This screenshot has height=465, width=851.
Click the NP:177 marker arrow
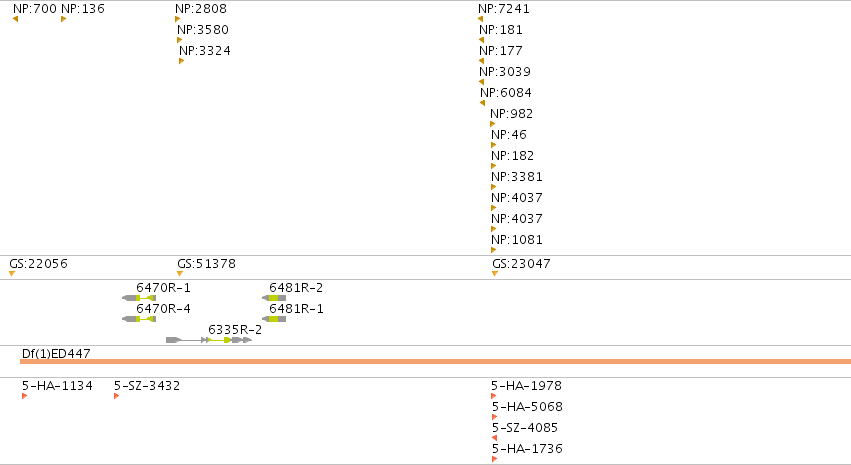coord(481,61)
